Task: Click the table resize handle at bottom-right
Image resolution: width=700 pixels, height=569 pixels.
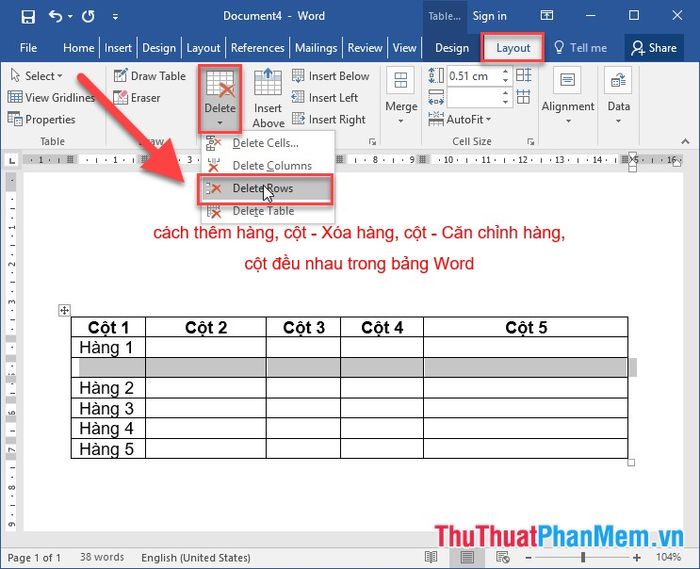Action: [x=631, y=463]
